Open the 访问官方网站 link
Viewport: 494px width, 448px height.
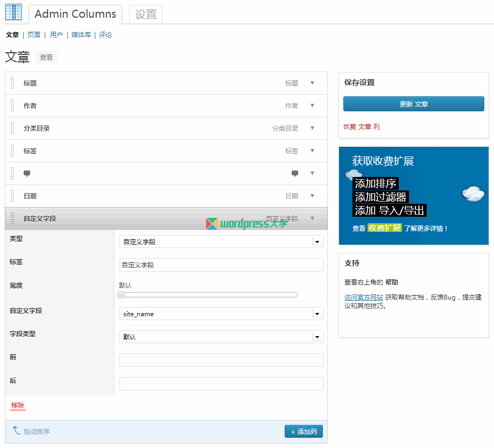pyautogui.click(x=364, y=297)
